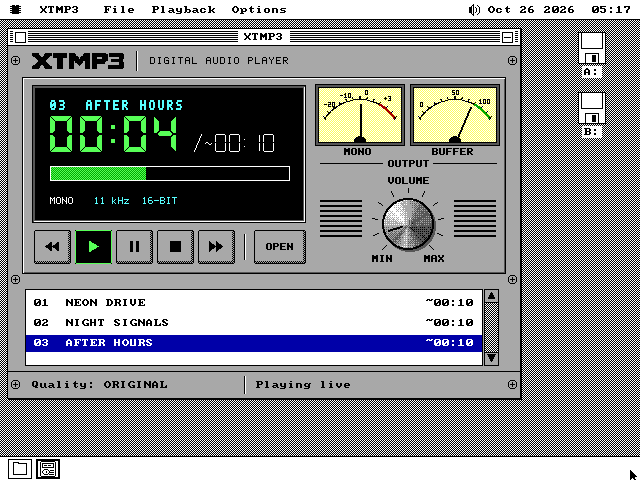640x480 pixels.
Task: Click the MONO VU meter
Action: pyautogui.click(x=360, y=115)
